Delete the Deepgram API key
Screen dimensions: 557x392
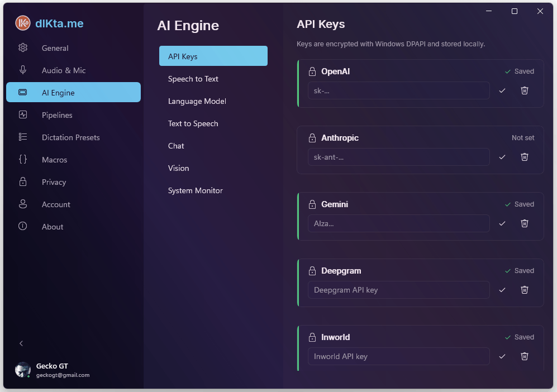point(525,290)
